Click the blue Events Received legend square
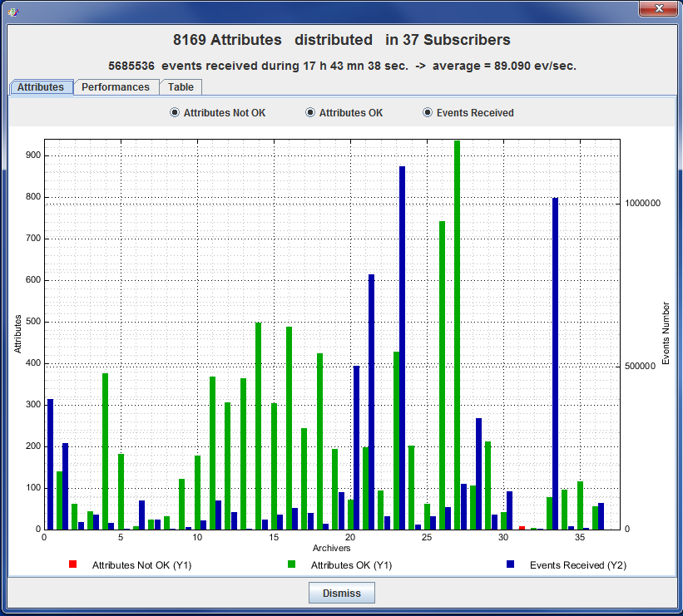The image size is (683, 616). pos(511,564)
